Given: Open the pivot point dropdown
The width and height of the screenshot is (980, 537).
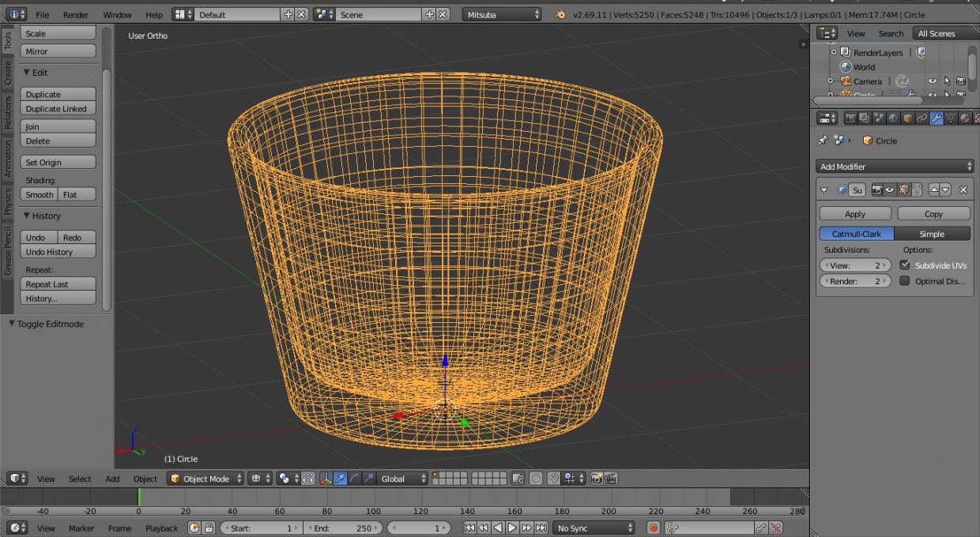Looking at the screenshot, I should tap(287, 479).
